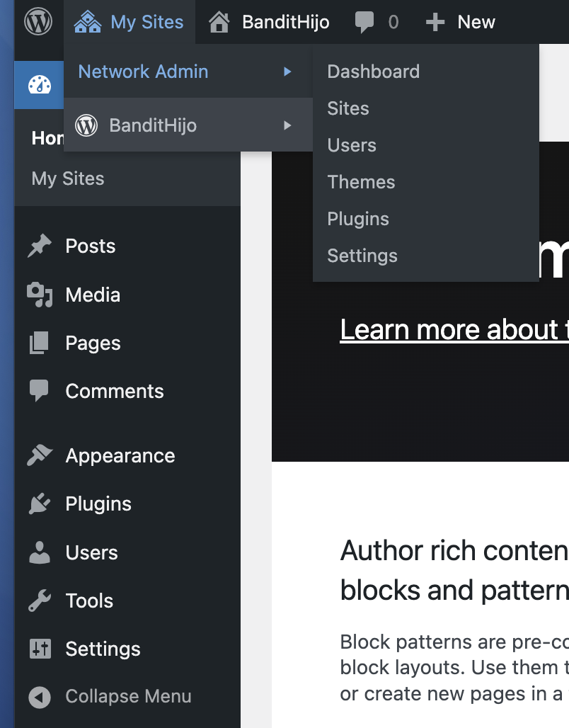The width and height of the screenshot is (569, 728).
Task: Open Settings in the Network Admin submenu
Action: click(362, 256)
